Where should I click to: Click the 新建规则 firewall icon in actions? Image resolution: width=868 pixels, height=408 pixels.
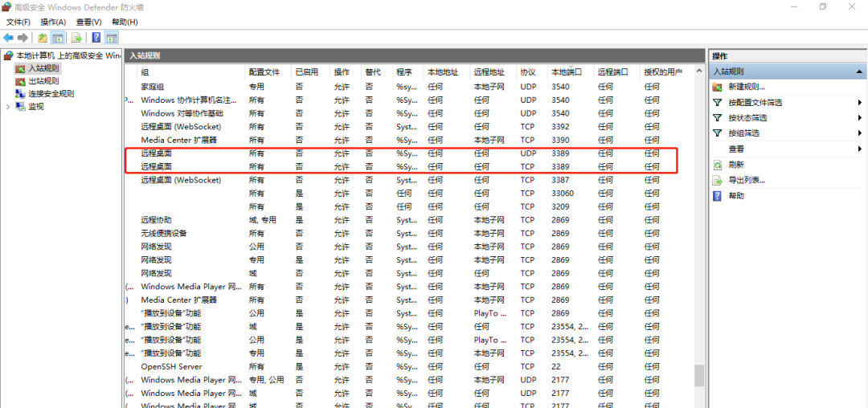click(717, 87)
